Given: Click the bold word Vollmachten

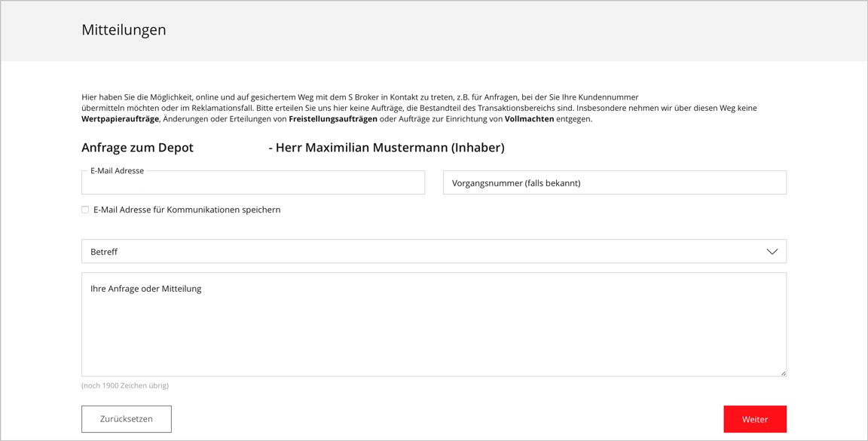Looking at the screenshot, I should pos(529,119).
